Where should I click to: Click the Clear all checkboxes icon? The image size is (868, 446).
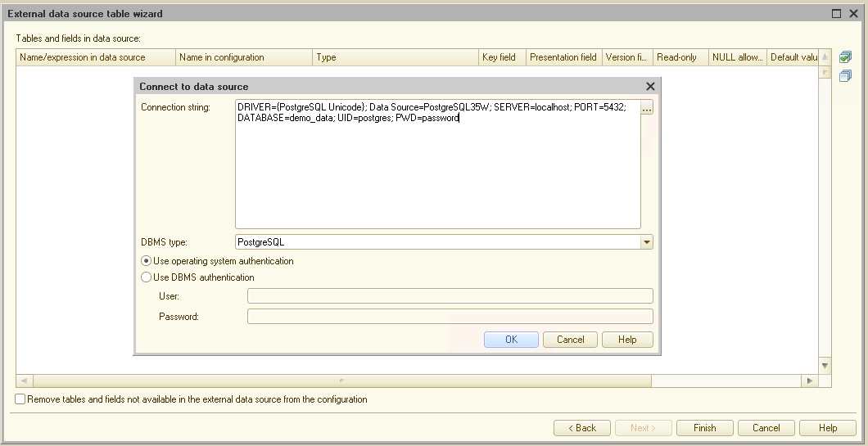pyautogui.click(x=846, y=74)
